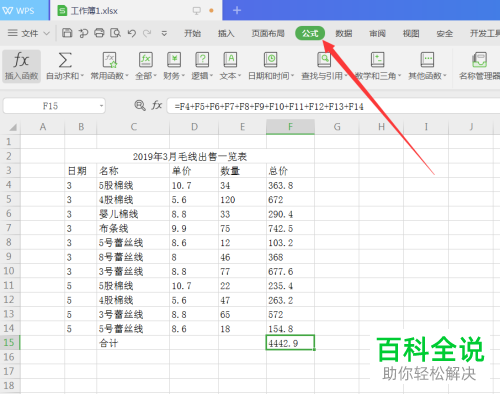Open the Lookup and Reference functions icon
The height and width of the screenshot is (394, 500).
point(324,60)
